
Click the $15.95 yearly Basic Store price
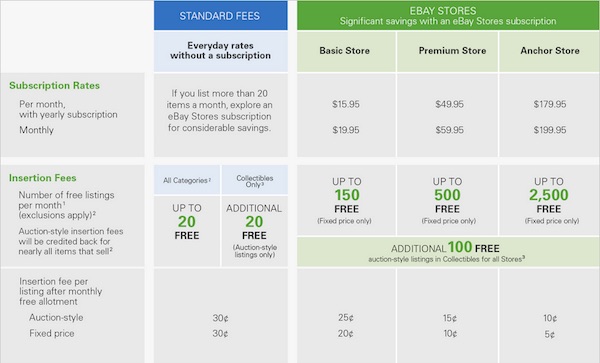[x=346, y=104]
